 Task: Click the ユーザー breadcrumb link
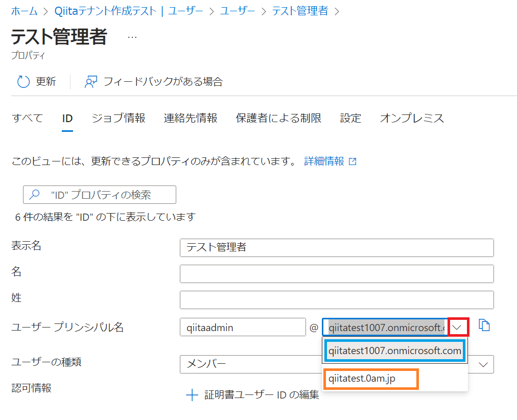238,11
